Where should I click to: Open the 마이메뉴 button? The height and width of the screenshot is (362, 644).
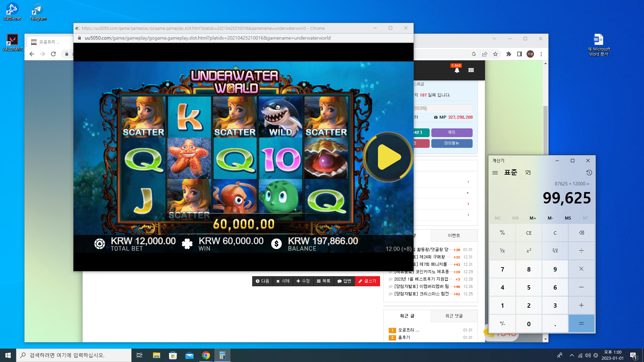[x=452, y=143]
